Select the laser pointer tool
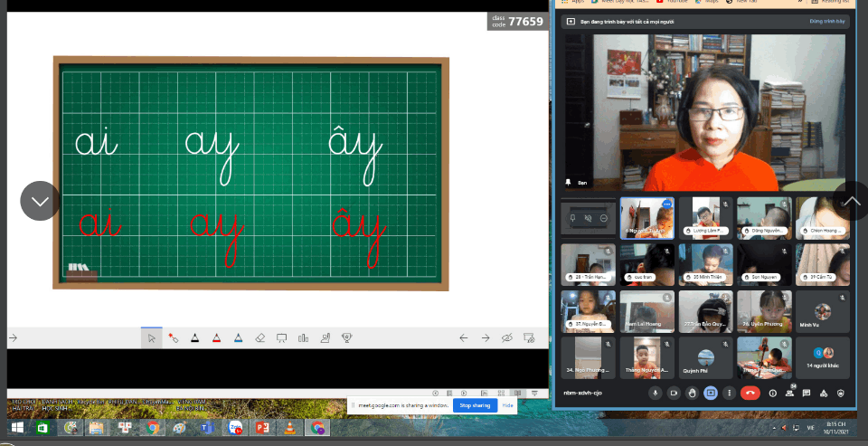 (173, 338)
